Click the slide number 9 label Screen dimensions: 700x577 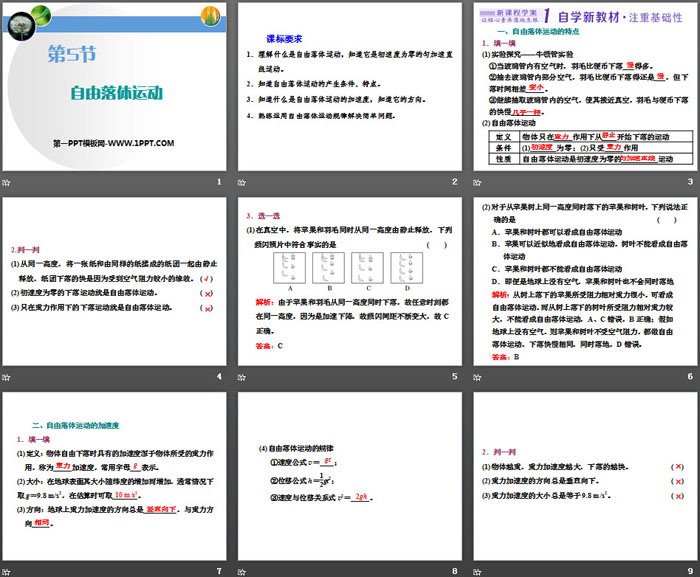pos(689,571)
